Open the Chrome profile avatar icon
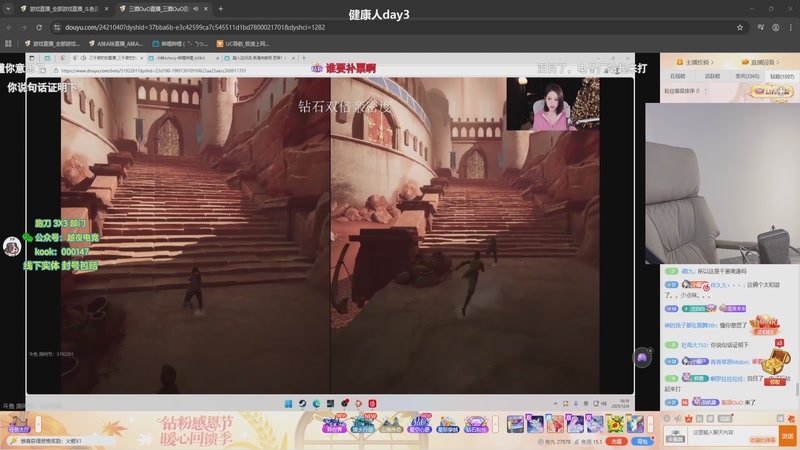Viewport: 800px width, 450px height. tap(776, 28)
